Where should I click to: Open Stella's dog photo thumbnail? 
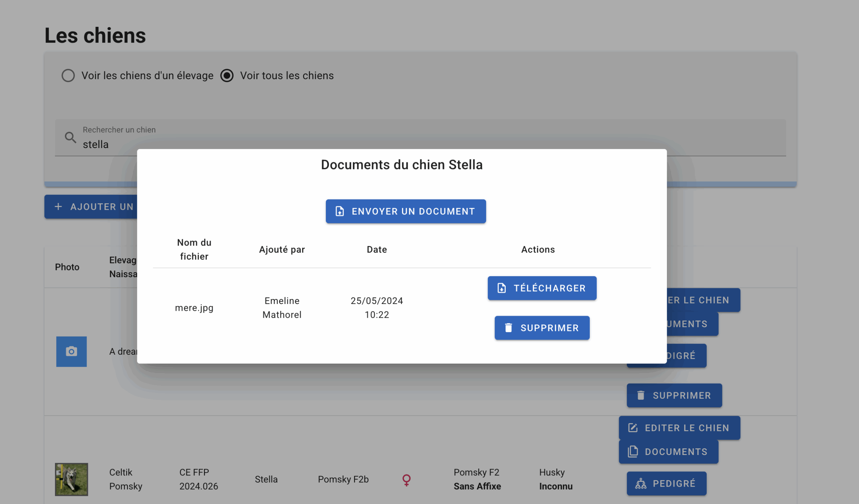(x=71, y=479)
